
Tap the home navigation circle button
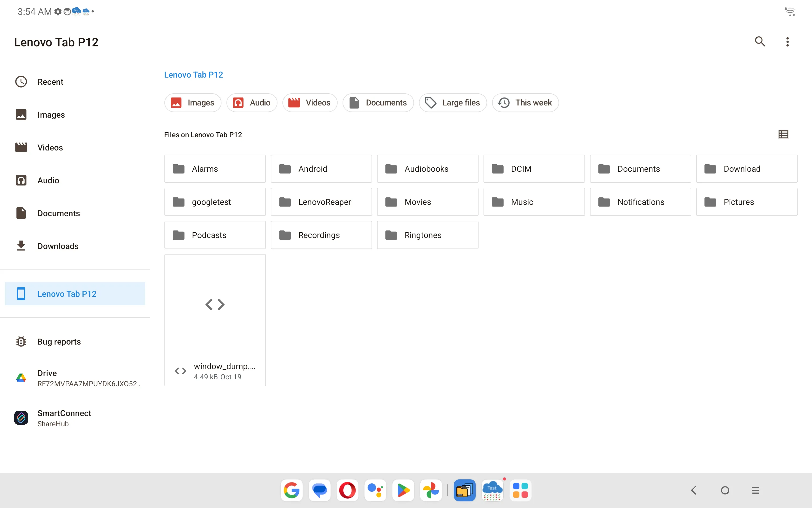pos(725,490)
